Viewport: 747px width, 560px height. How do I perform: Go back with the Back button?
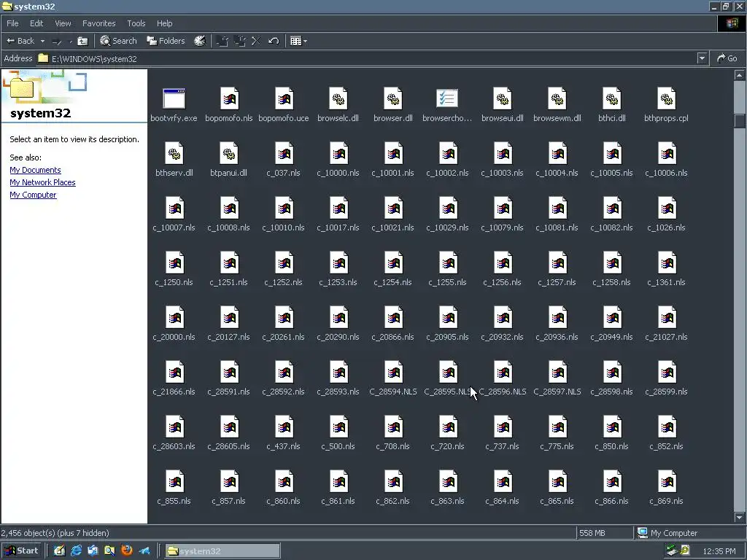20,41
